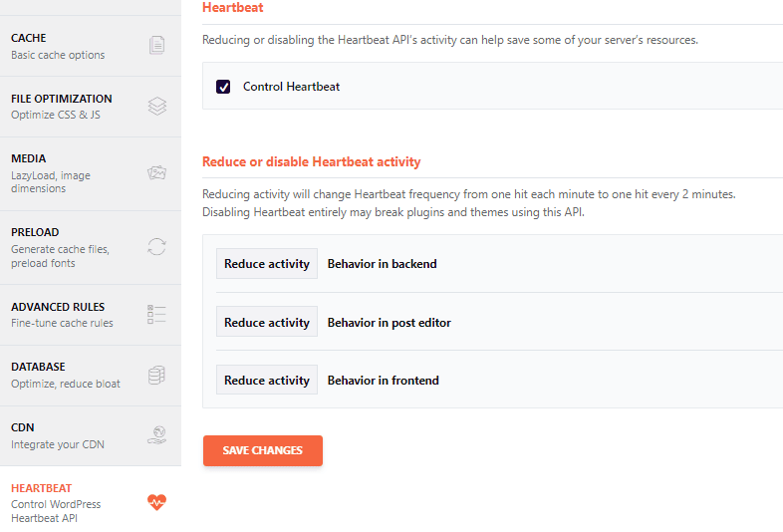This screenshot has width=783, height=532.
Task: Open Reduce activity dropdown for frontend behavior
Action: [267, 381]
